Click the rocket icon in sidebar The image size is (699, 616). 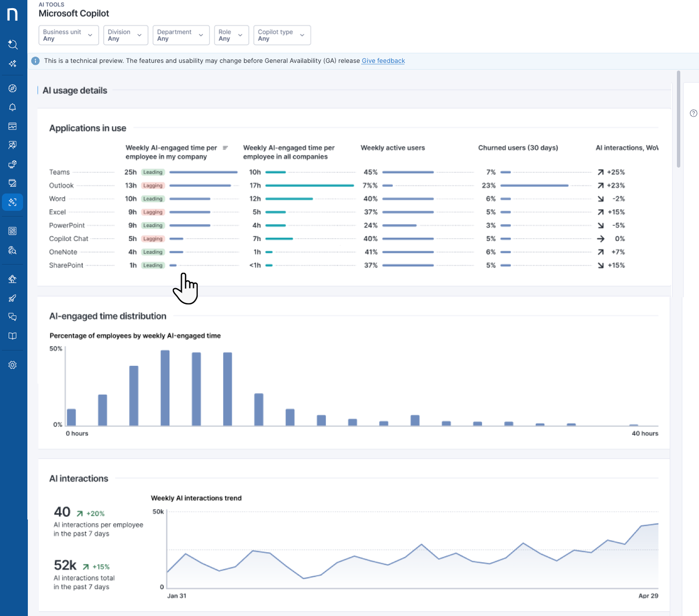(x=13, y=298)
